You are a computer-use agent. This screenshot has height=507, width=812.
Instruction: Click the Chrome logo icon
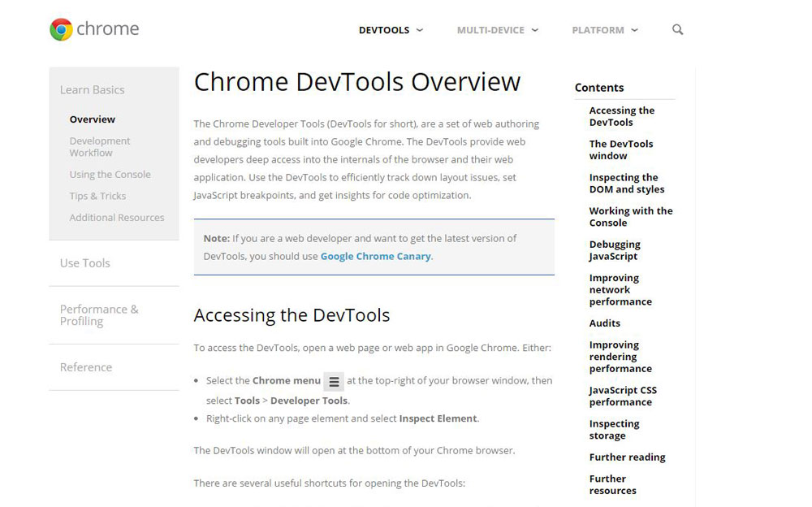[61, 29]
